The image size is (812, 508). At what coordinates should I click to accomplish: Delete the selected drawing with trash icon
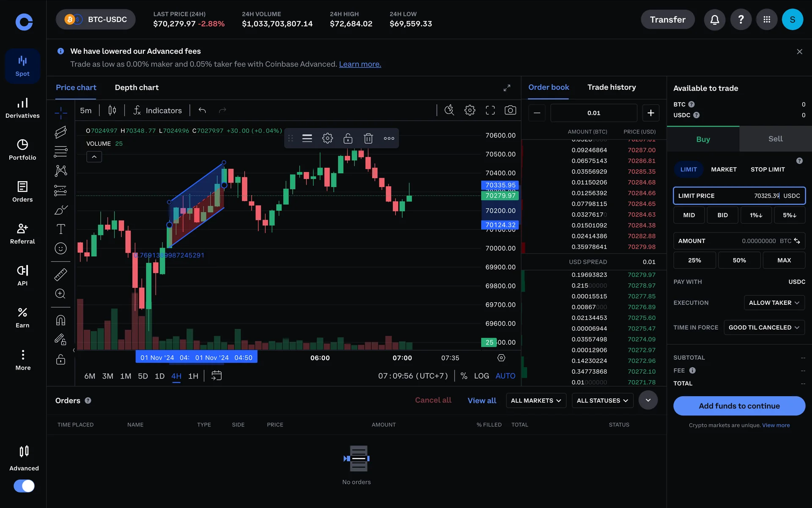pyautogui.click(x=368, y=138)
